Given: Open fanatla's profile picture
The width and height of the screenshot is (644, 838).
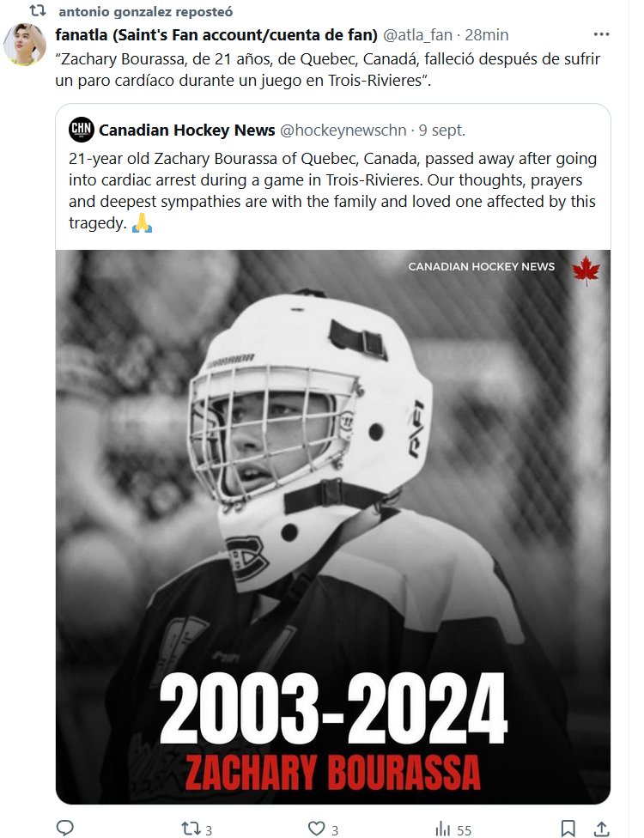Looking at the screenshot, I should pos(25,45).
